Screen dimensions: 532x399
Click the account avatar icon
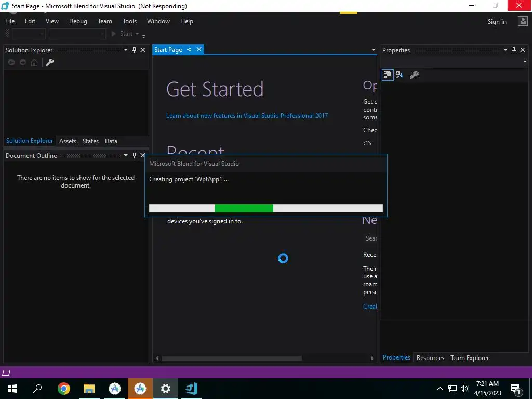click(x=523, y=21)
